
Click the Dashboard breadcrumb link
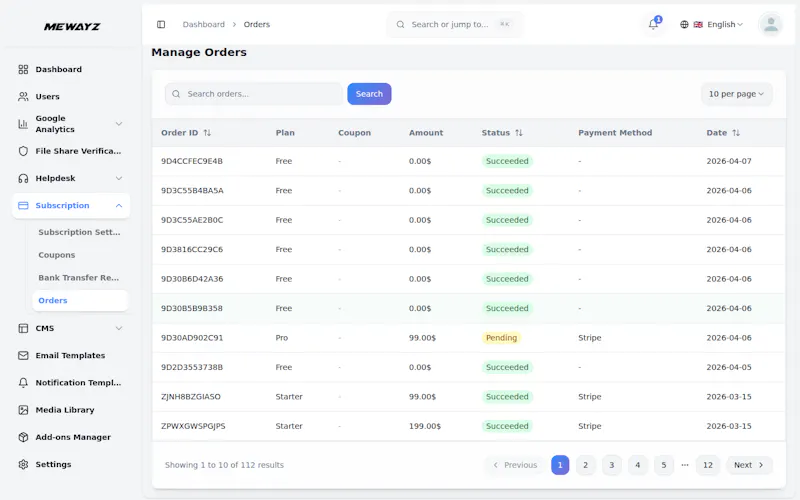204,24
